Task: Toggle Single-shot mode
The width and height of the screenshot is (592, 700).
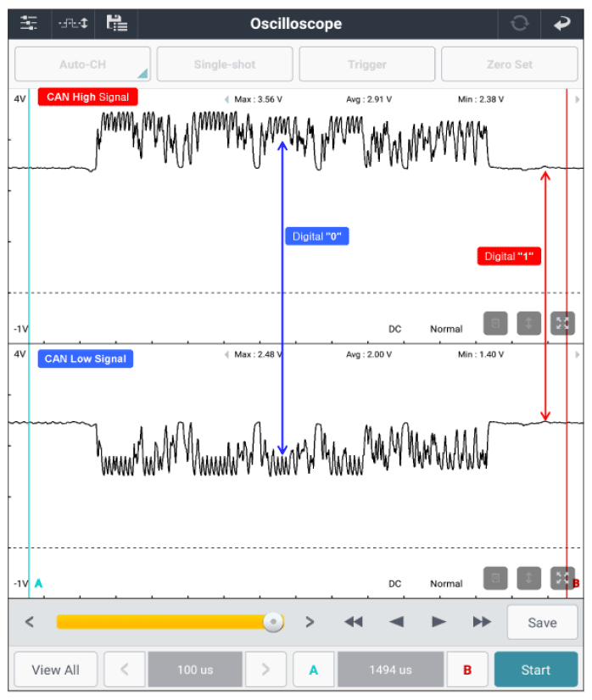Action: coord(224,64)
